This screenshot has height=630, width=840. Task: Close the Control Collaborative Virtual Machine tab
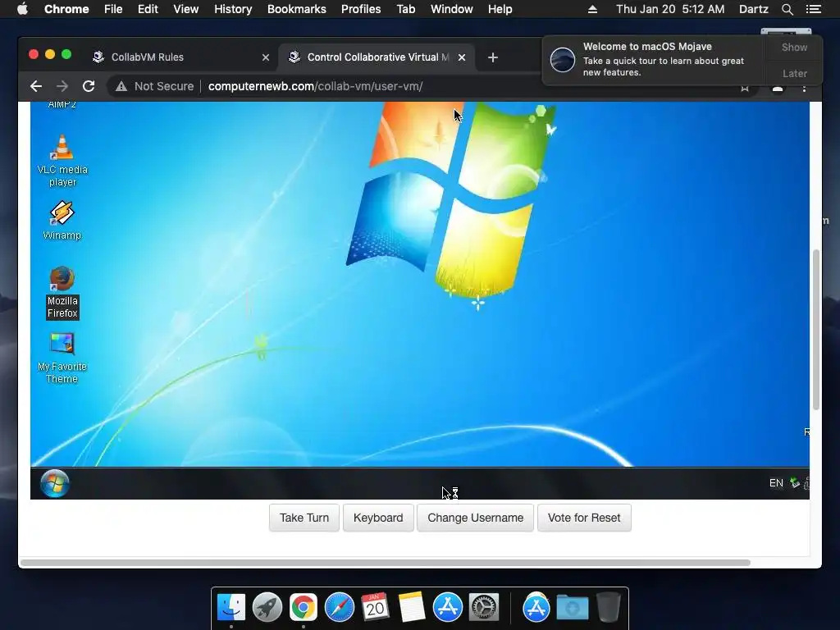point(462,57)
